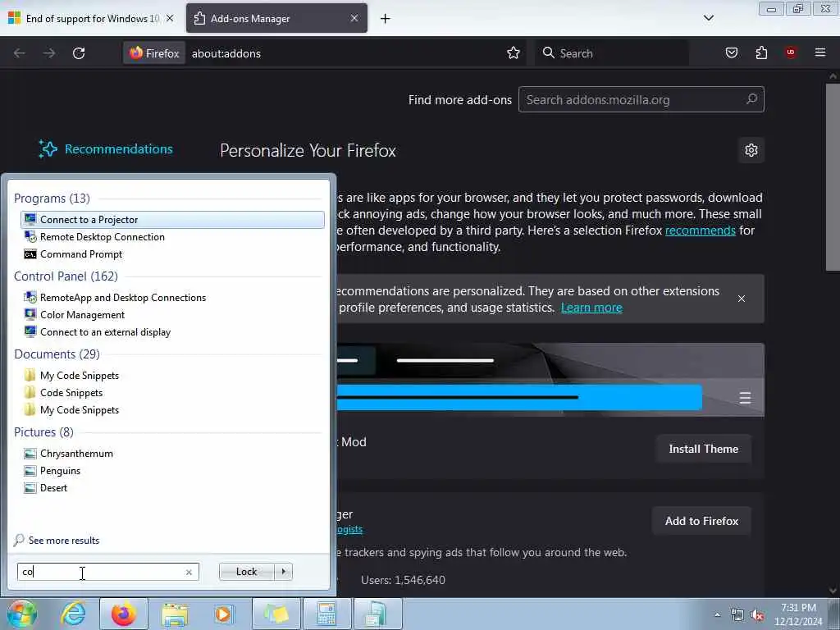Show hidden system tray icons
This screenshot has height=630, width=840.
(x=717, y=615)
